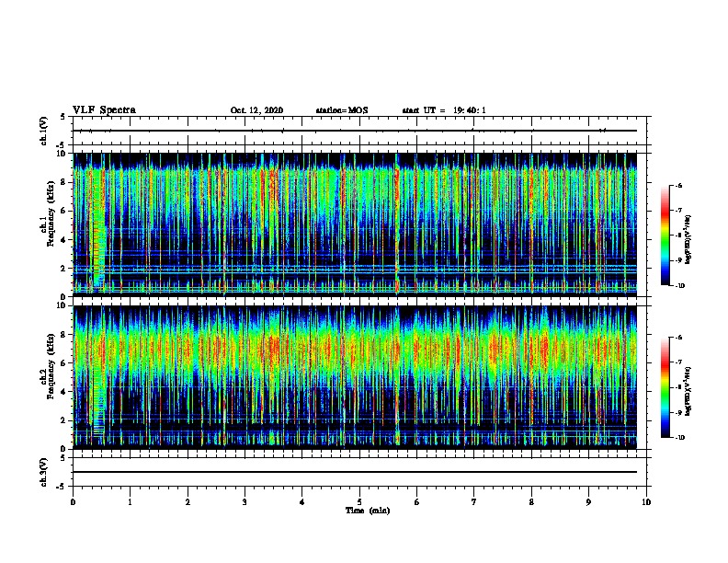Click time axis tick label 4
This screenshot has width=728, height=563.
[302, 502]
